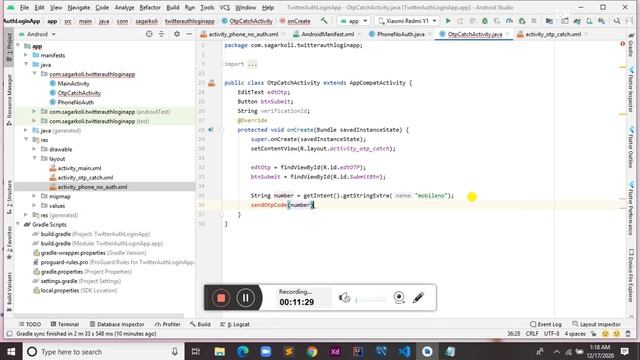Stop the screen recording
The width and height of the screenshot is (640, 360).
(221, 298)
